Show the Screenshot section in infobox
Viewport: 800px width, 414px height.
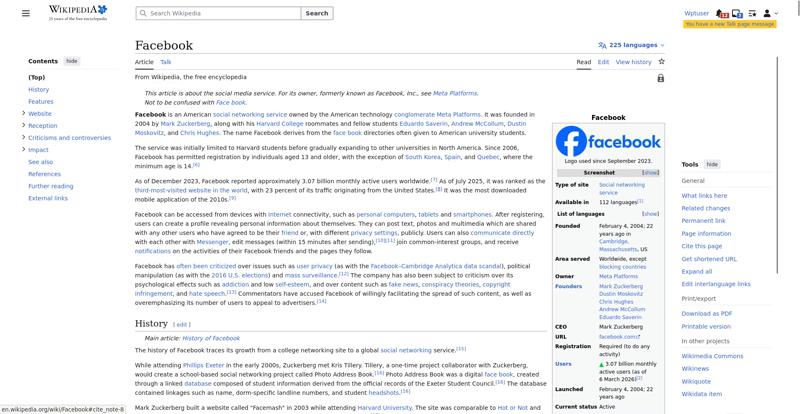point(650,172)
